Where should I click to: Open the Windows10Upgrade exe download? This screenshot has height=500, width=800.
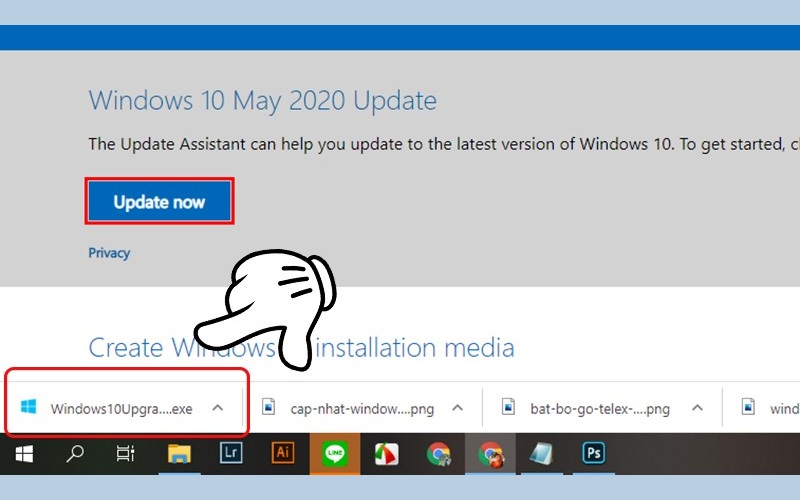tap(121, 409)
